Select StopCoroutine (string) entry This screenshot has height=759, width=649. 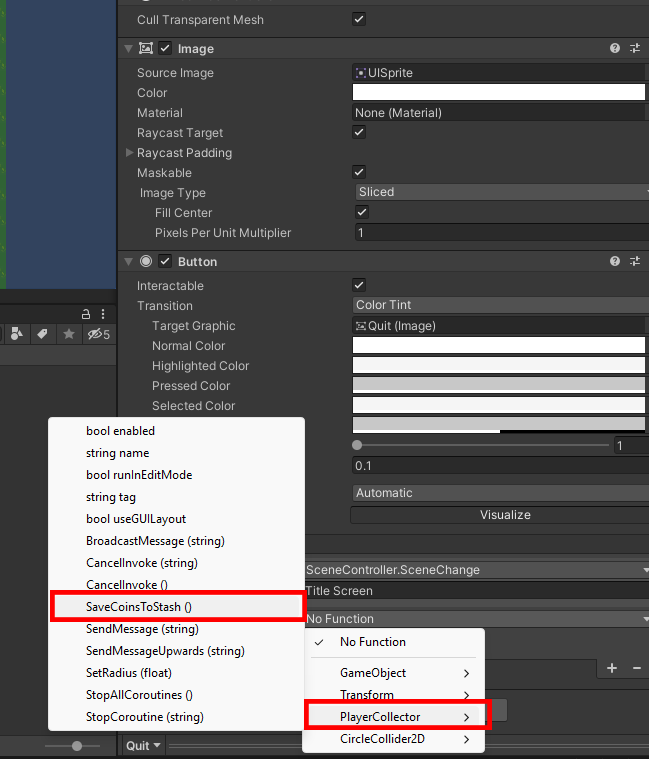(x=177, y=717)
